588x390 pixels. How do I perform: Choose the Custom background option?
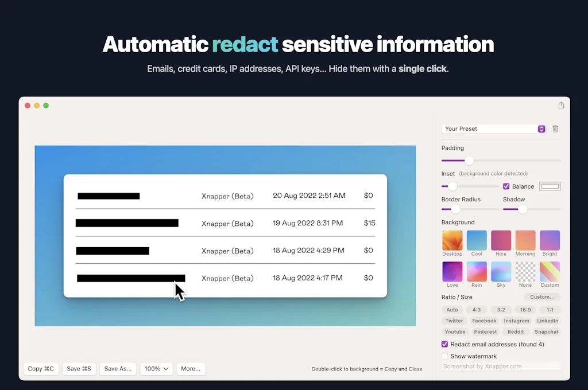(x=550, y=272)
